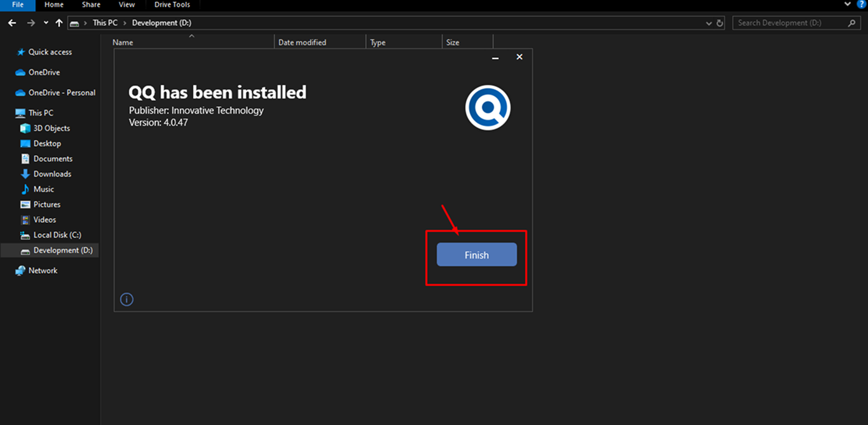
Task: Click the This PC monitor icon
Action: click(x=20, y=113)
